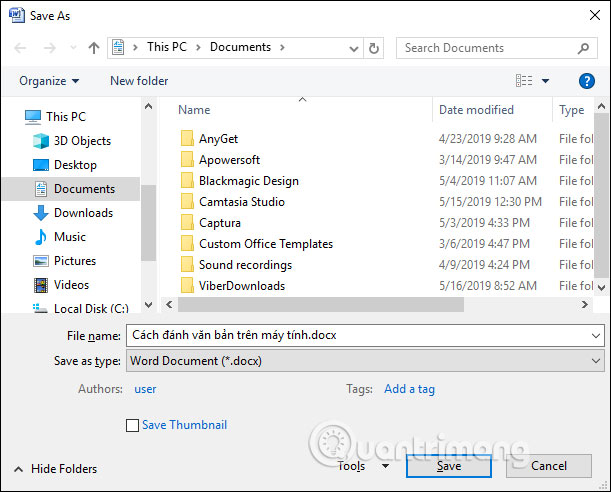Click the Add a tag link

409,389
